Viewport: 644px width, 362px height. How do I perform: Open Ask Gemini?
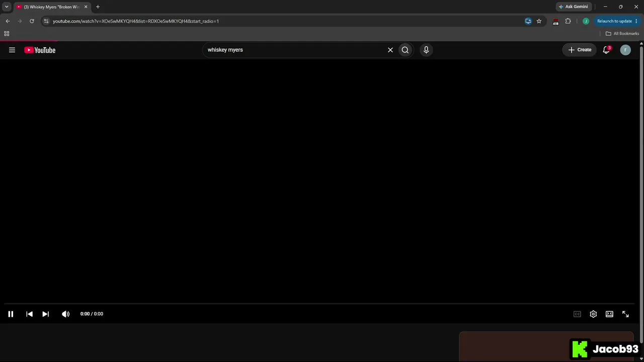(x=573, y=7)
